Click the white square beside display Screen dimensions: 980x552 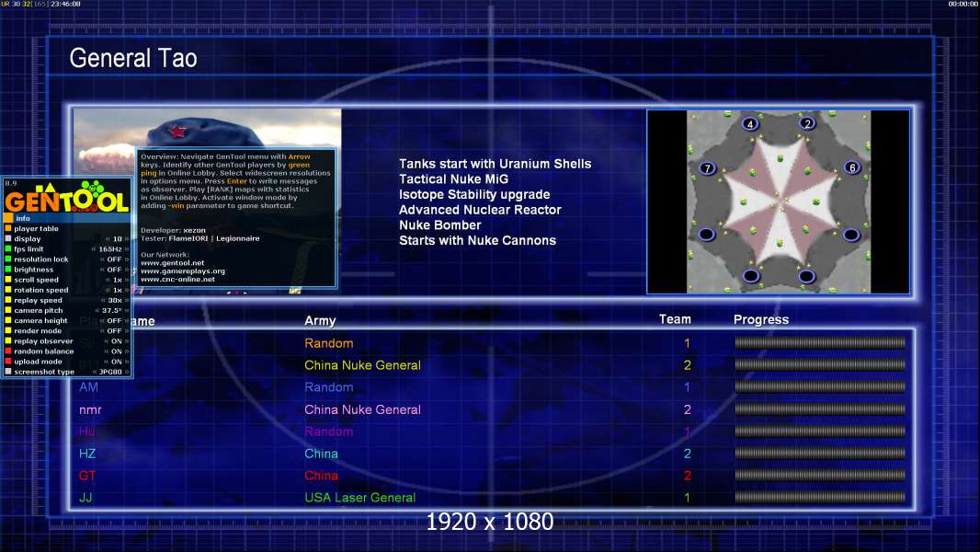click(x=8, y=239)
